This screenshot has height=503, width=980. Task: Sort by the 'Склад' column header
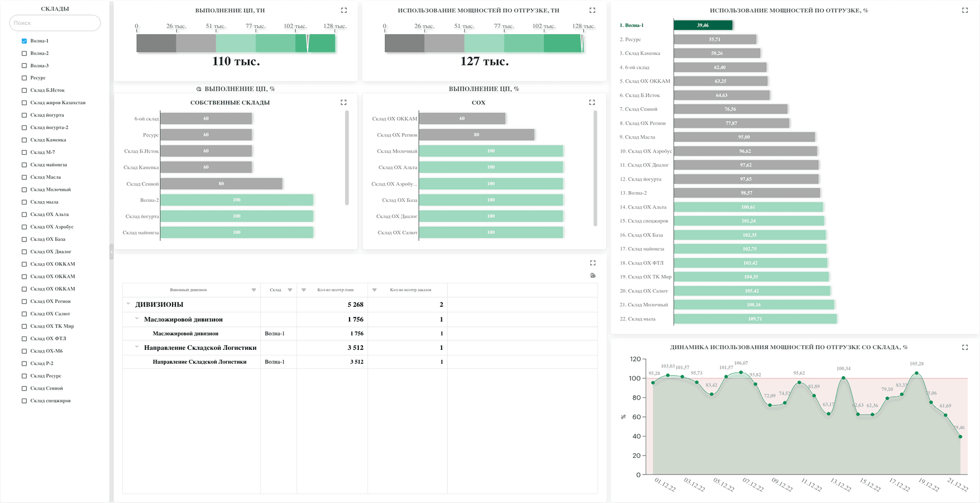coord(275,290)
